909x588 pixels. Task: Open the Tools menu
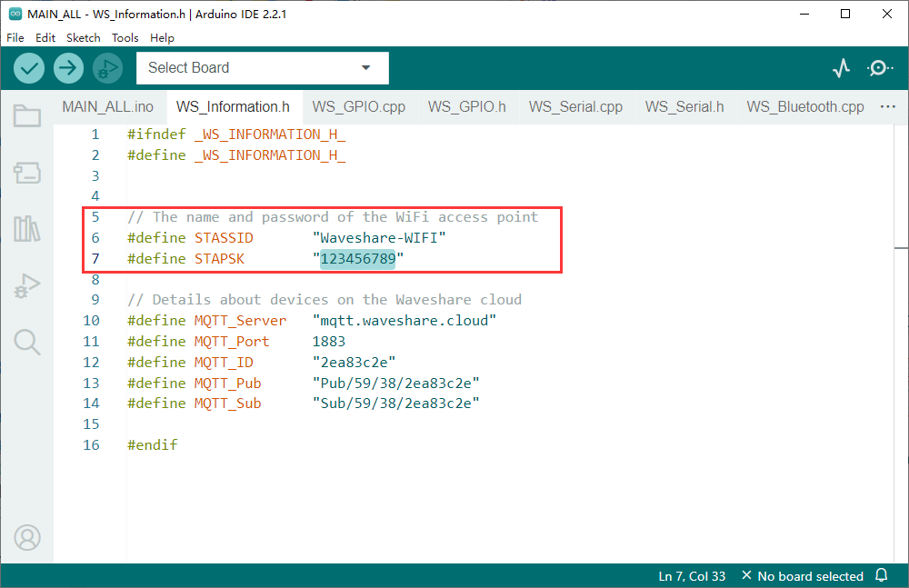(125, 37)
